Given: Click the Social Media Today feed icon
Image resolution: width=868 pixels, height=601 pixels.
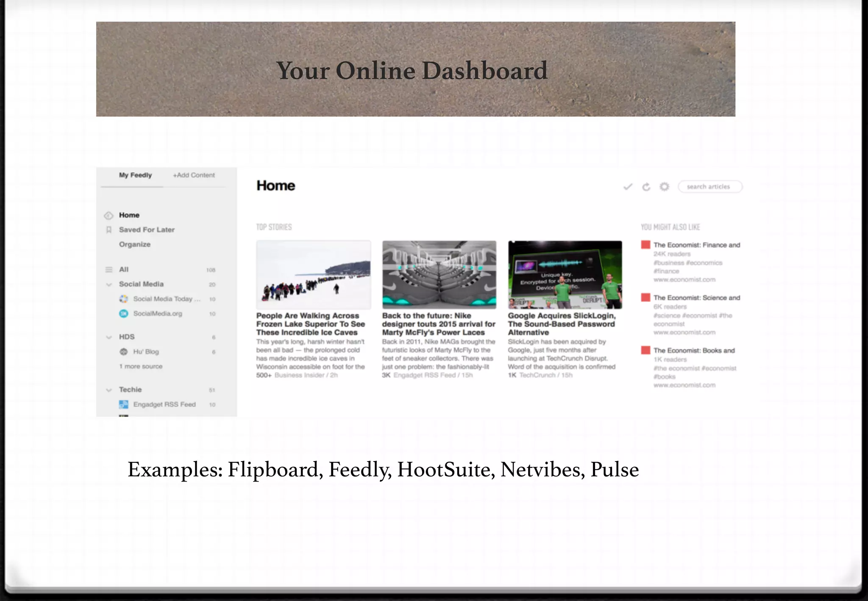Looking at the screenshot, I should (124, 299).
